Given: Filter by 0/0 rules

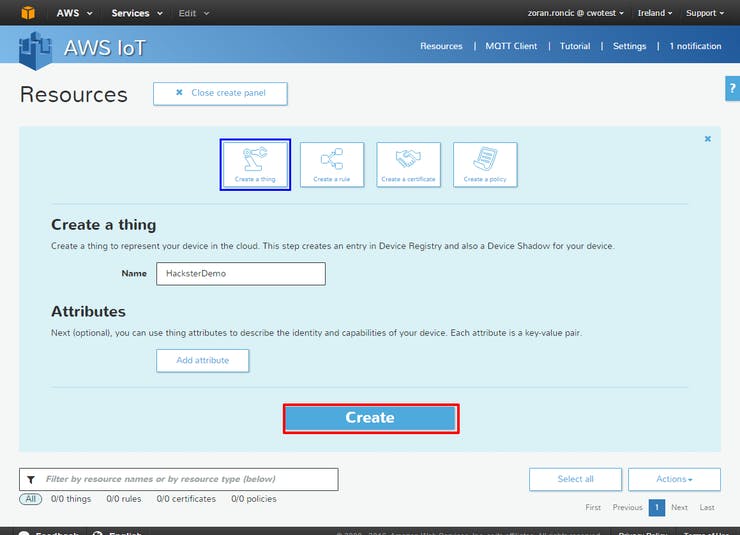Looking at the screenshot, I should tap(124, 499).
